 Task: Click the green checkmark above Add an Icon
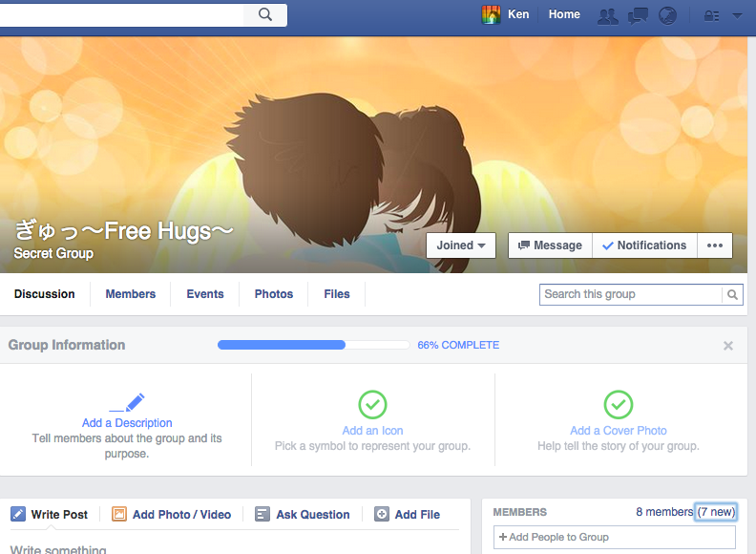pos(372,404)
